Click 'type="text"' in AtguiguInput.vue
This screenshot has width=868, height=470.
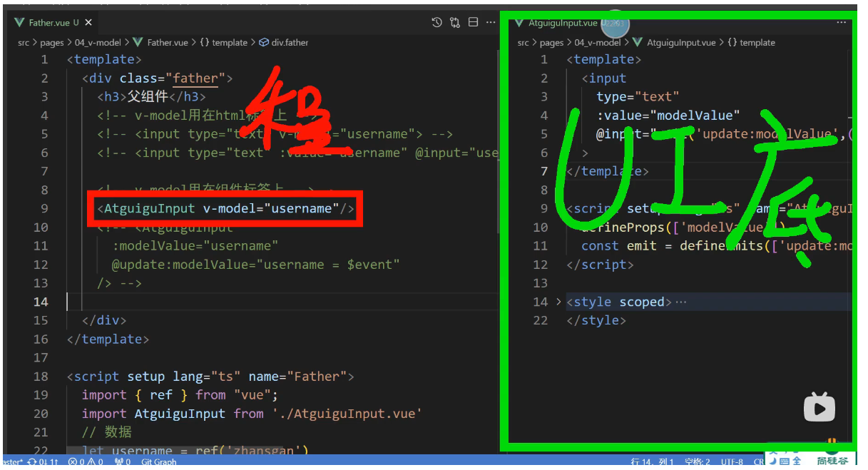638,97
